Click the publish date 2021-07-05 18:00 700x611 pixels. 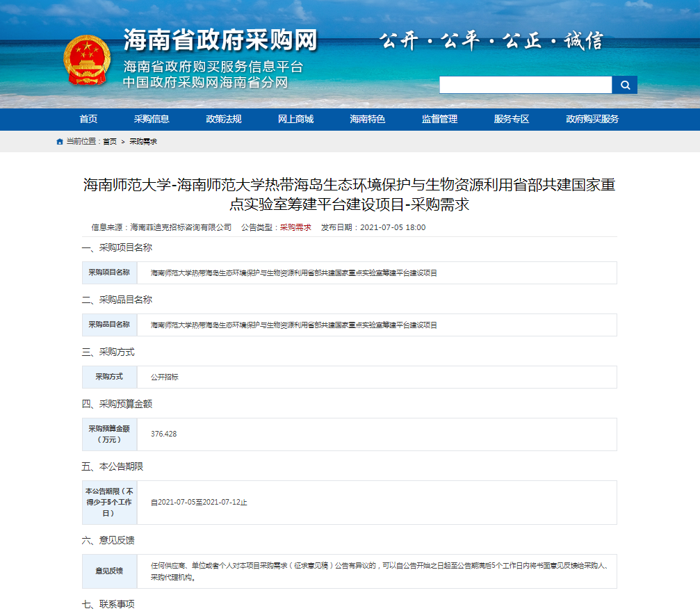393,227
